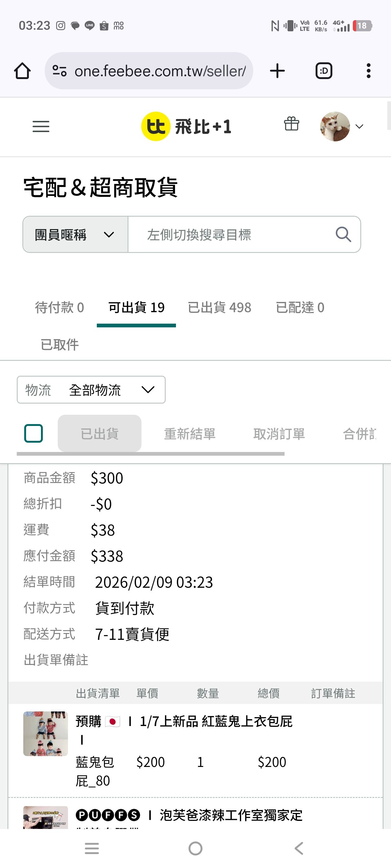
Task: Click the 重新結單 button
Action: coord(190,434)
